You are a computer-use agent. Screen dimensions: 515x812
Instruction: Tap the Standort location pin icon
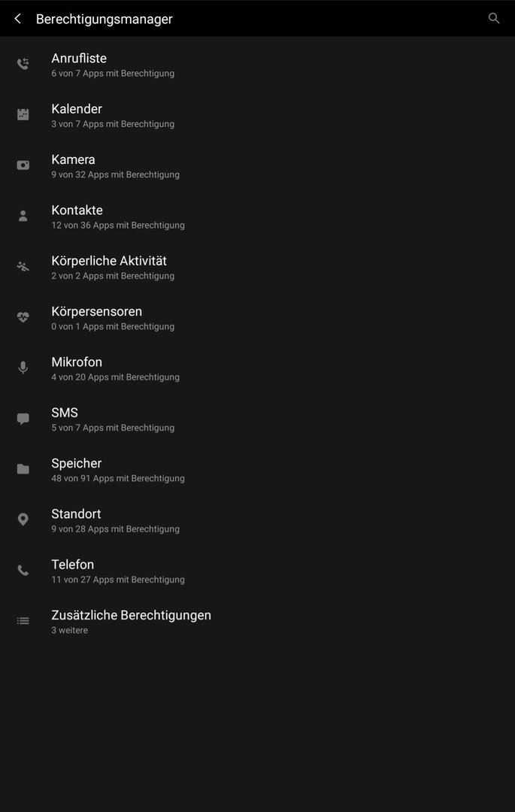click(x=23, y=520)
